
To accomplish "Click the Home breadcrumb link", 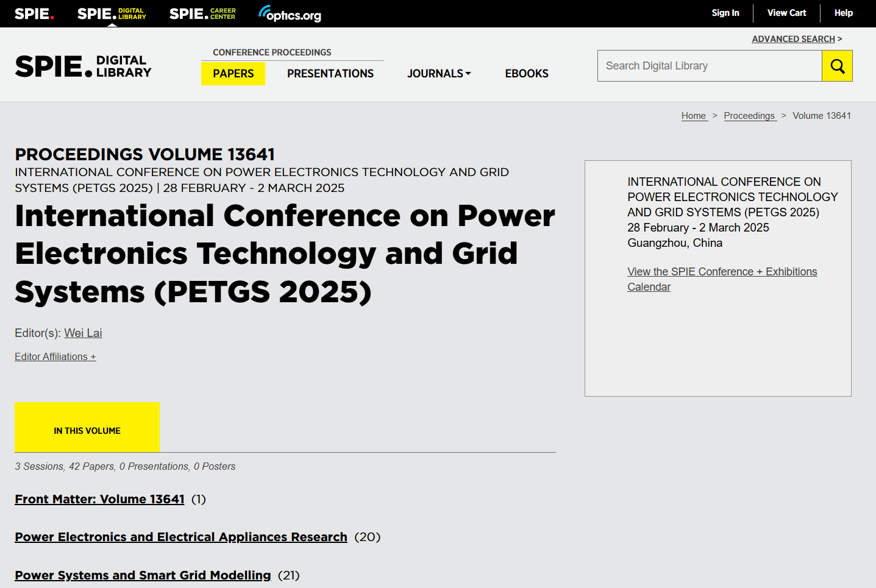I will [694, 116].
